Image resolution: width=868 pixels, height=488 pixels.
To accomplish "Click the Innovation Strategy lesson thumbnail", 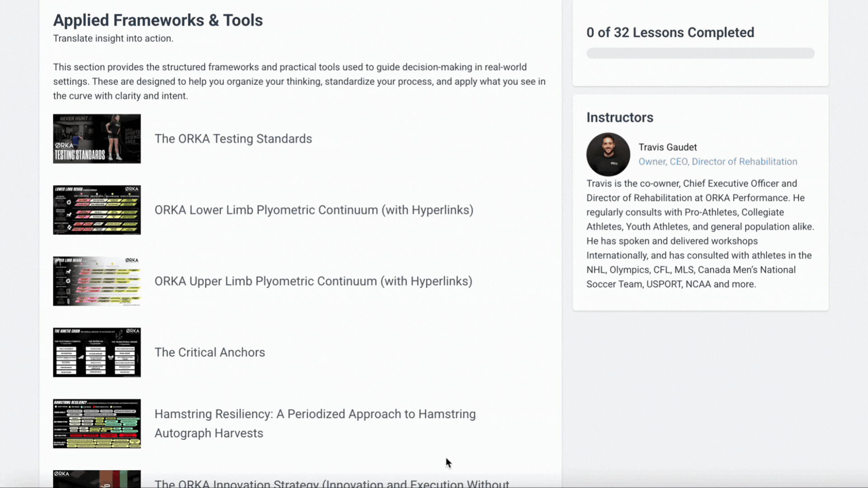I will [x=97, y=479].
